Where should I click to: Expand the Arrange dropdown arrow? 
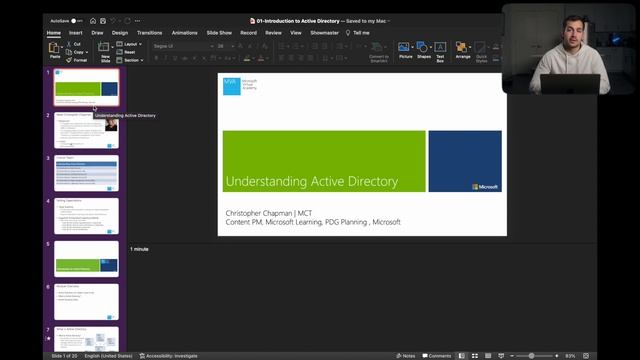(x=470, y=47)
